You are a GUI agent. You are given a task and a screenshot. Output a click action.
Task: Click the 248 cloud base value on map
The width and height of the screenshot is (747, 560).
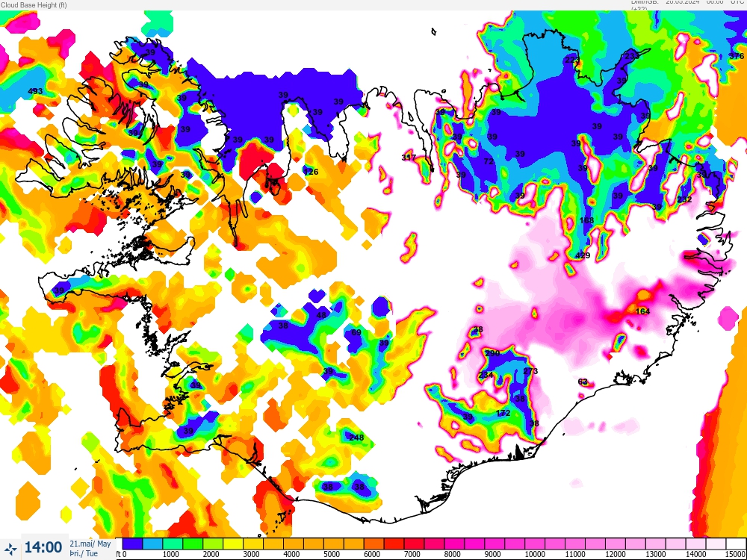click(356, 438)
